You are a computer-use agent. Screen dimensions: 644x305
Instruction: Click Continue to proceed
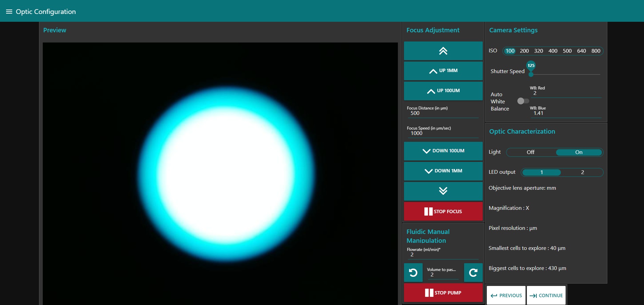point(546,295)
